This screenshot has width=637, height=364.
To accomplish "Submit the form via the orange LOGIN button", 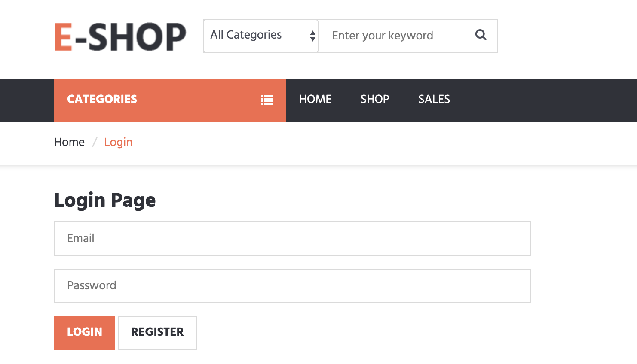I will click(x=84, y=332).
